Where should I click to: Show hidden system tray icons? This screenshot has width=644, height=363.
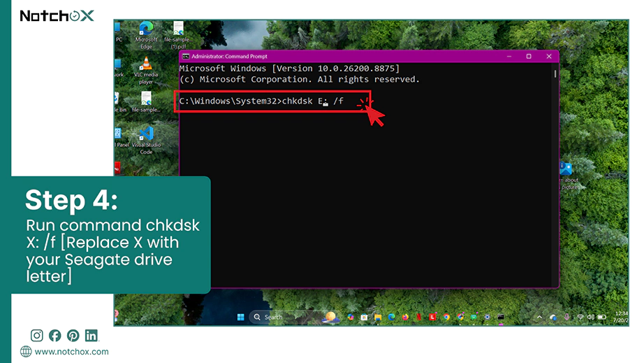click(539, 317)
